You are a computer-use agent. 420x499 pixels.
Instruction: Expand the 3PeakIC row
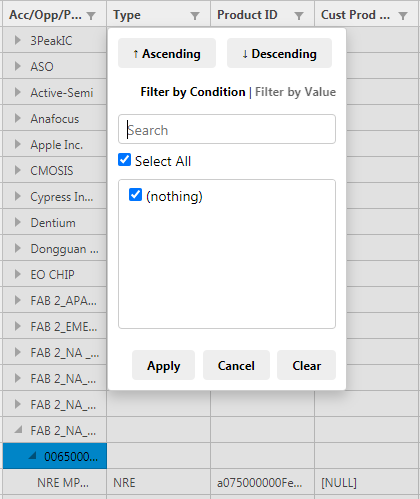18,40
